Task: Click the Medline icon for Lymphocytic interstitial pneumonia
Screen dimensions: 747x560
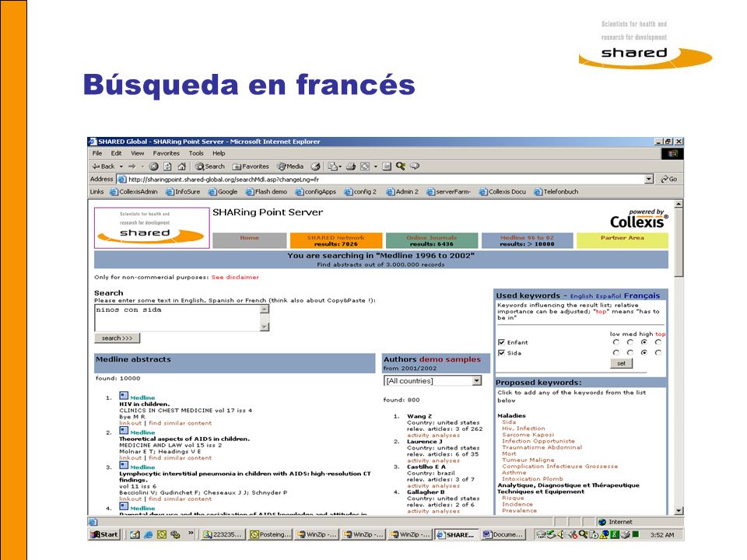Action: tap(124, 465)
